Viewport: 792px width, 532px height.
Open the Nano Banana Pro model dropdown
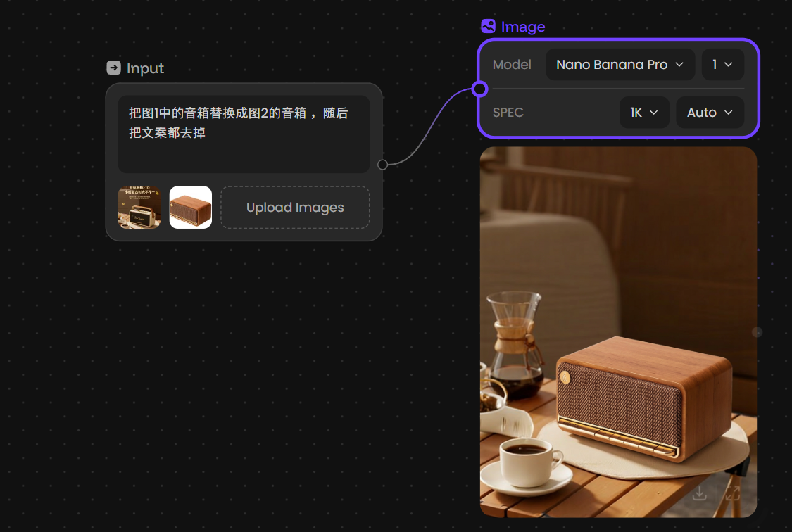click(620, 64)
